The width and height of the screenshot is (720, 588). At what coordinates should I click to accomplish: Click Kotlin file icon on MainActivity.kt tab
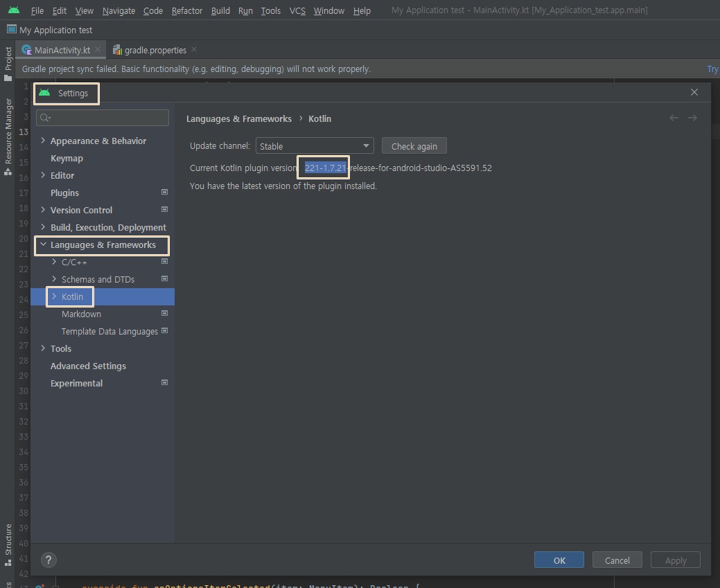[x=27, y=50]
